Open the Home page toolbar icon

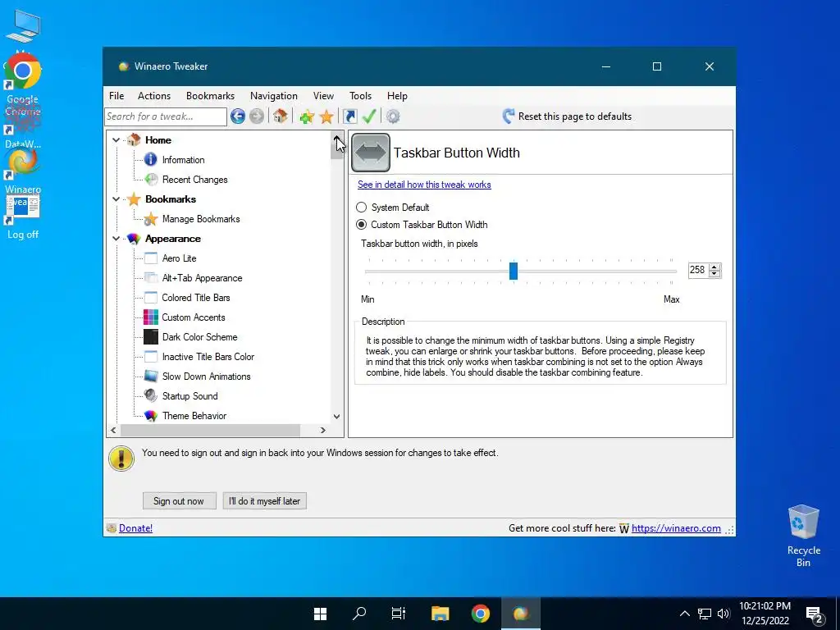coord(280,116)
